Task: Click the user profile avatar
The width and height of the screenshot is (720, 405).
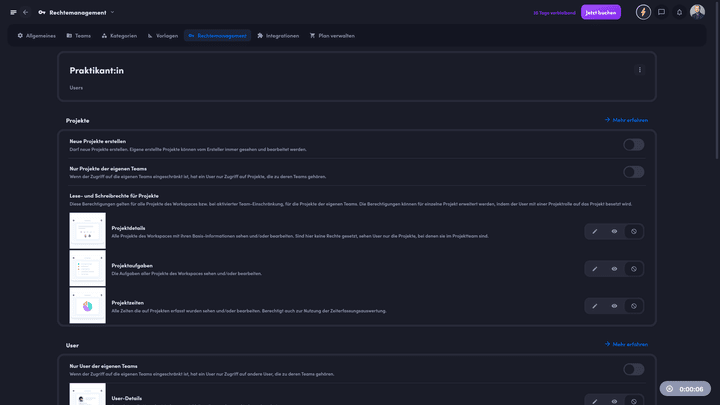Action: click(697, 12)
